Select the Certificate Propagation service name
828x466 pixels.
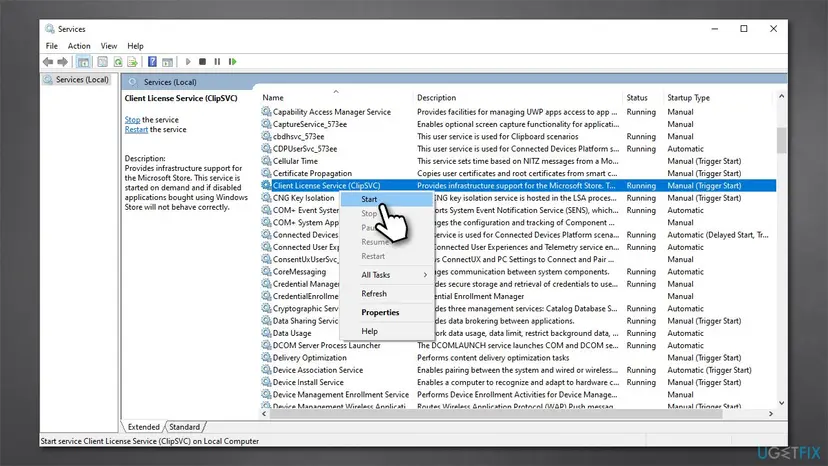(x=312, y=173)
